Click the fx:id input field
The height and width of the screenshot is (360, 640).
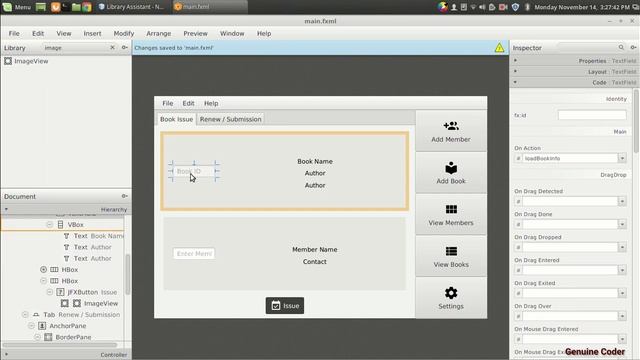592,115
